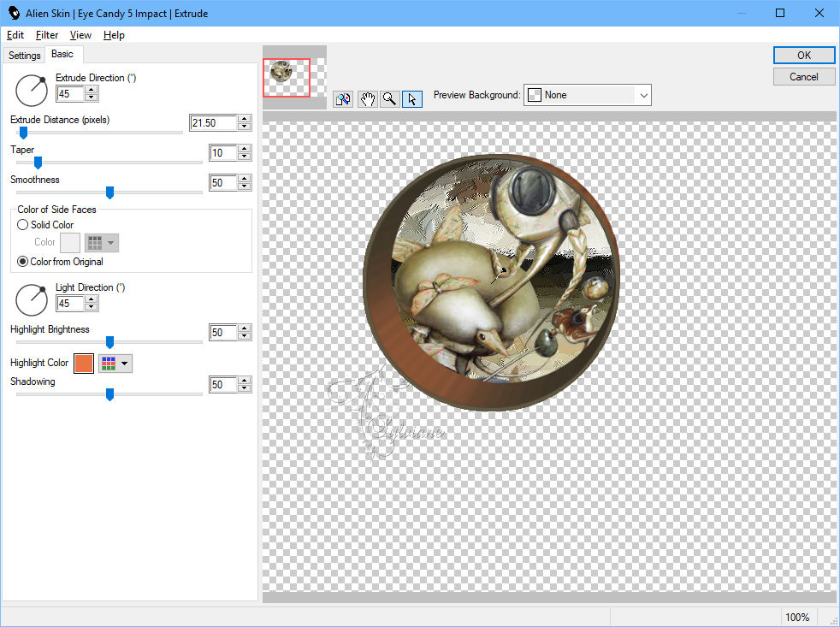The height and width of the screenshot is (627, 840).
Task: Decrease Light Direction with down arrow
Action: (92, 308)
